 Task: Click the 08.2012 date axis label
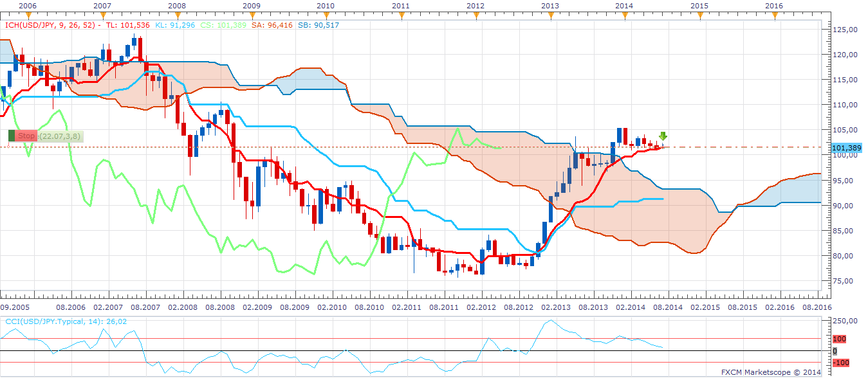[517, 308]
